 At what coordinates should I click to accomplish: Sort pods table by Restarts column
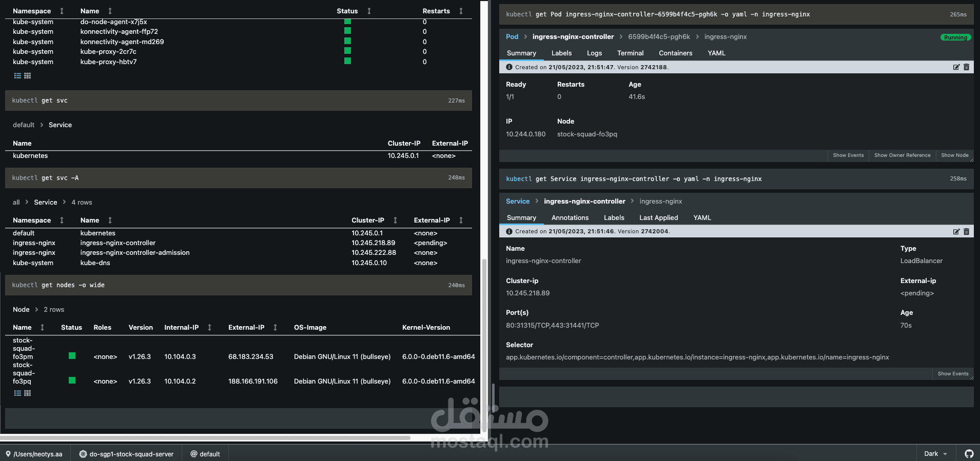(461, 11)
